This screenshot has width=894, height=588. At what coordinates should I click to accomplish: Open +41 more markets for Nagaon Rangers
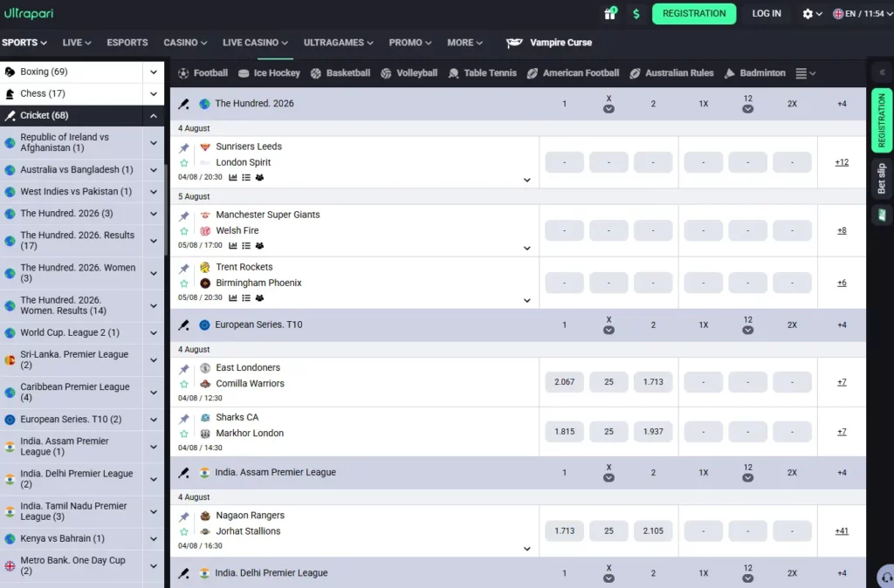pyautogui.click(x=842, y=531)
